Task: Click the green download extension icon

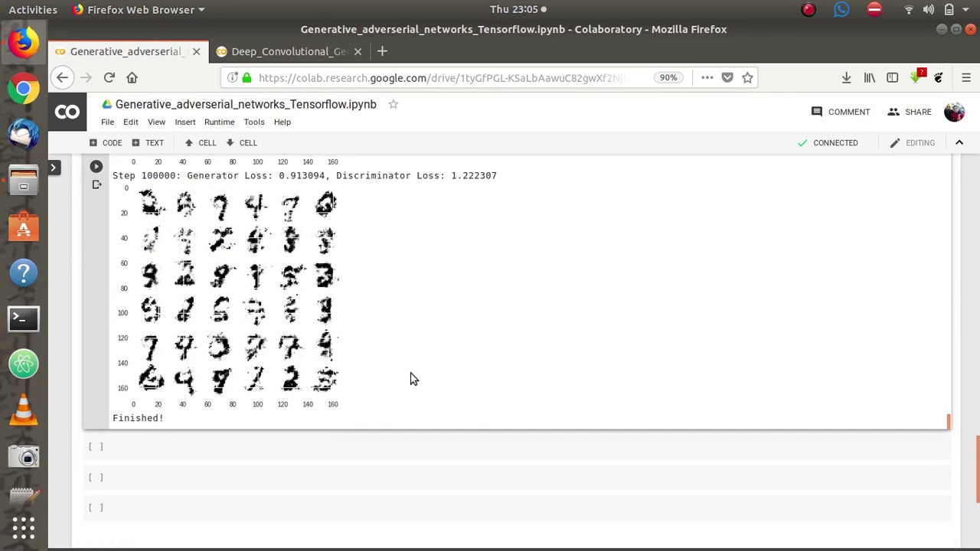Action: pos(916,77)
